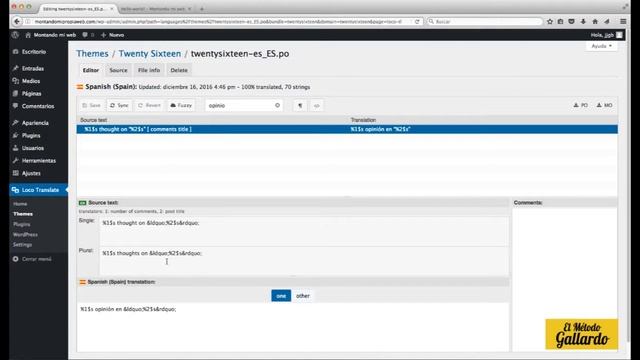The height and width of the screenshot is (360, 640).
Task: Open Loco Translate Plugins submenu
Action: 22,224
